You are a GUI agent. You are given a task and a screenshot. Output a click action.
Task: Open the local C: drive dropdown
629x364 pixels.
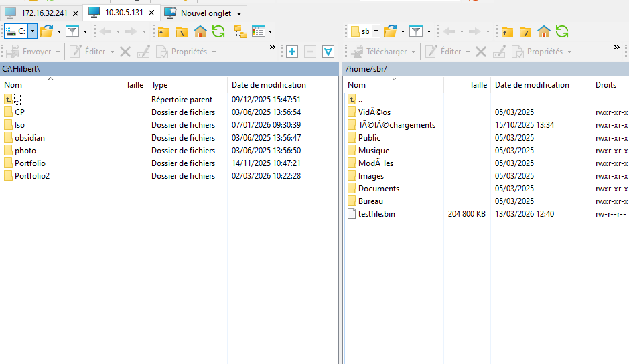point(31,31)
